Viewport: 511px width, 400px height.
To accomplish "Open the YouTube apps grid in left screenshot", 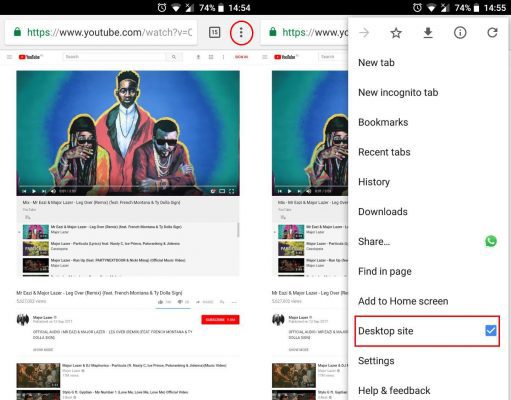I will click(x=211, y=57).
